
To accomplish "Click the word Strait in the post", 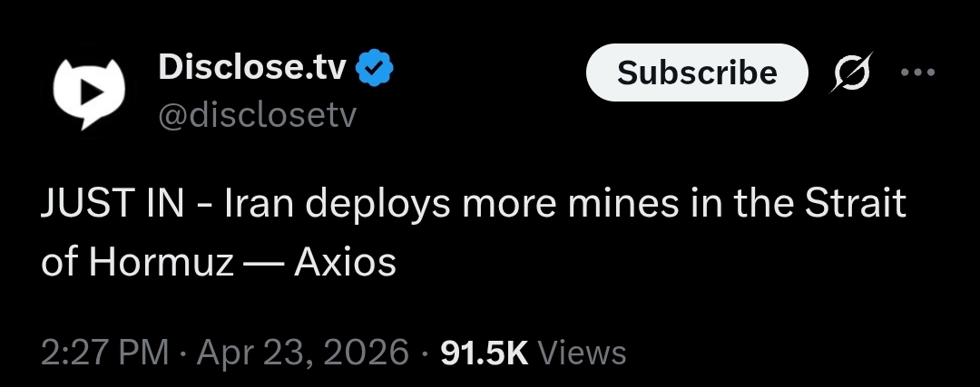I will (x=855, y=204).
